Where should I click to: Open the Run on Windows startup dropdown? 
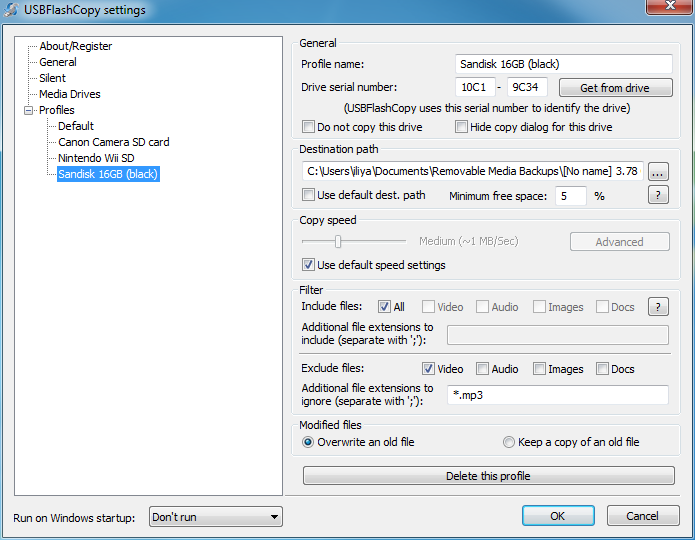coord(216,517)
